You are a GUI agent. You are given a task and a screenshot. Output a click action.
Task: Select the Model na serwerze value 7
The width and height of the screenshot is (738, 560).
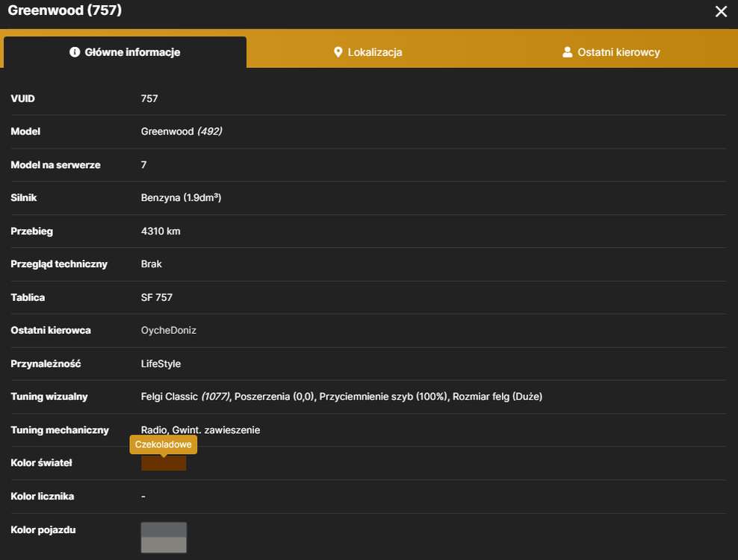(143, 165)
